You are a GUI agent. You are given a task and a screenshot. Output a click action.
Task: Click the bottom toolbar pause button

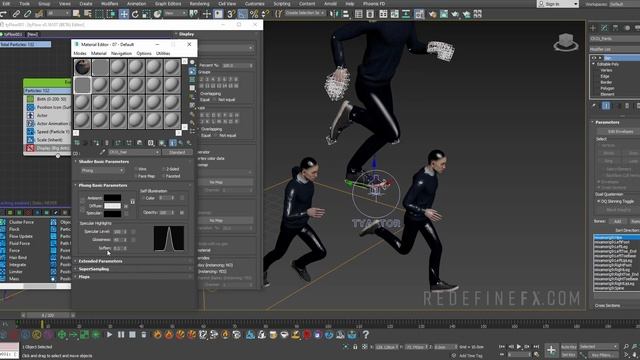(x=121, y=335)
